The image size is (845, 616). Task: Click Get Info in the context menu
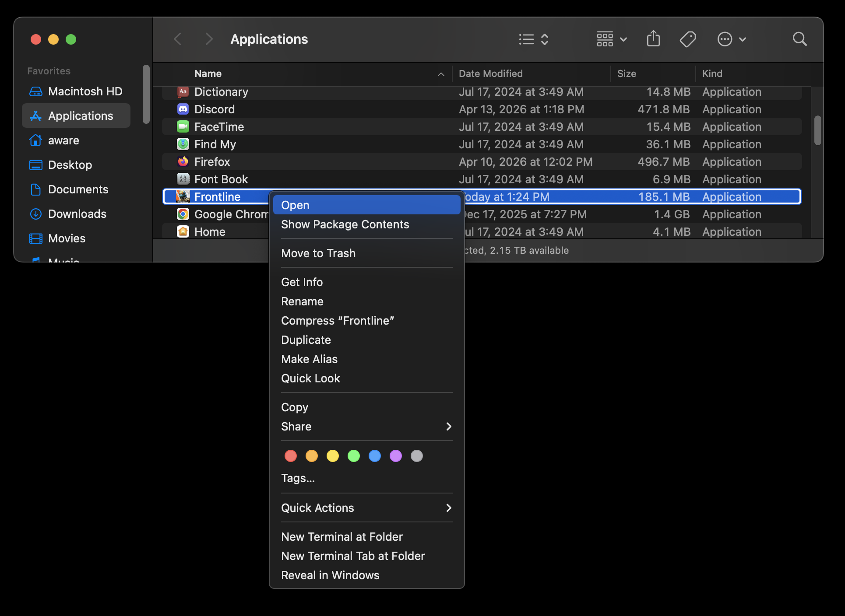(302, 282)
